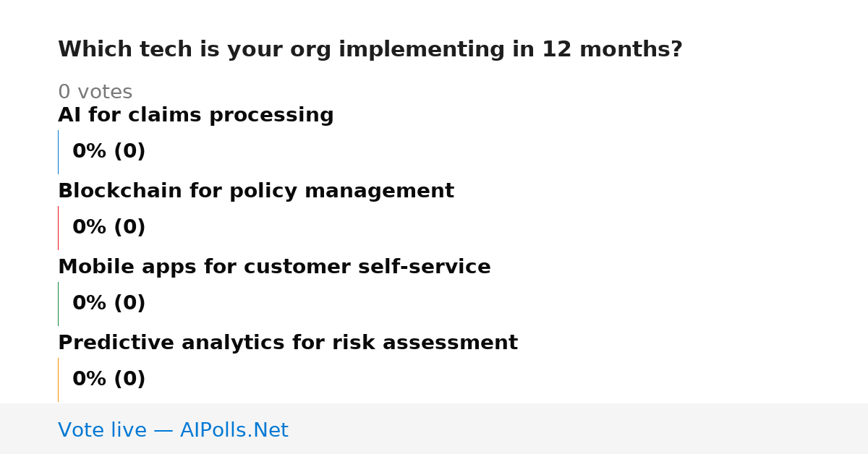The width and height of the screenshot is (868, 454).
Task: Click the blue bar under AI claims
Action: point(58,152)
